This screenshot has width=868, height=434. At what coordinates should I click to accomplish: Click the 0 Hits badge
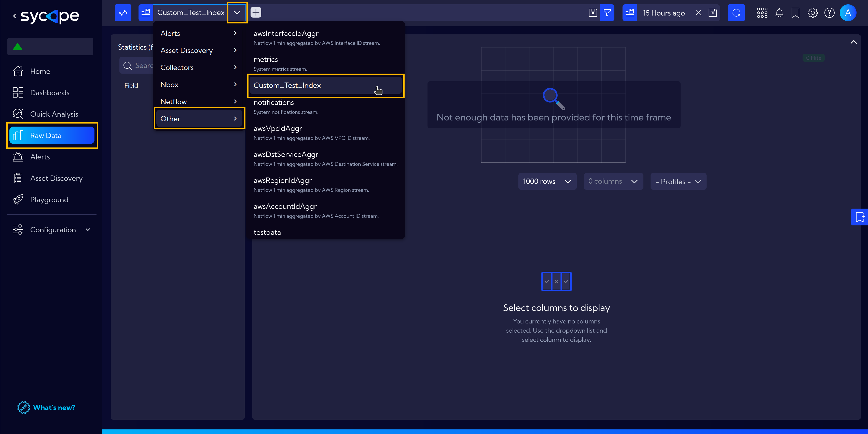coord(813,58)
